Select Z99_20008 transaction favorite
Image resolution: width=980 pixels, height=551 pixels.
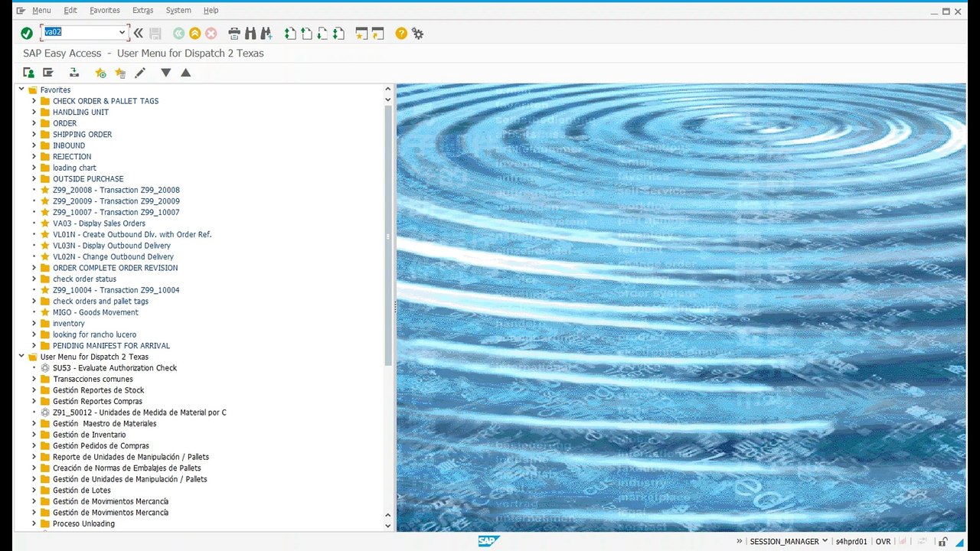116,190
